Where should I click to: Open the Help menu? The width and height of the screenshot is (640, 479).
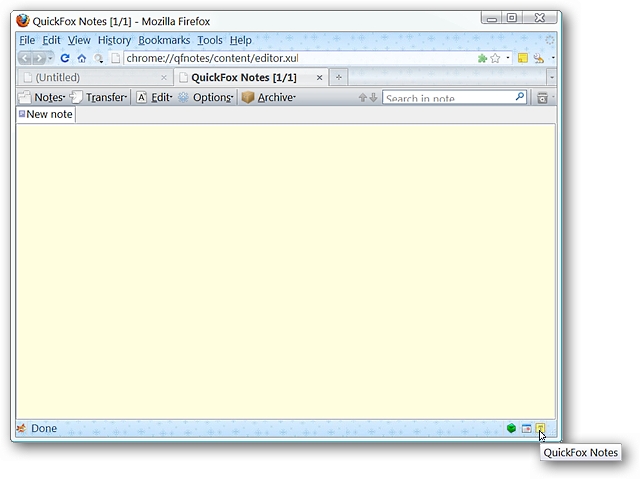point(240,40)
